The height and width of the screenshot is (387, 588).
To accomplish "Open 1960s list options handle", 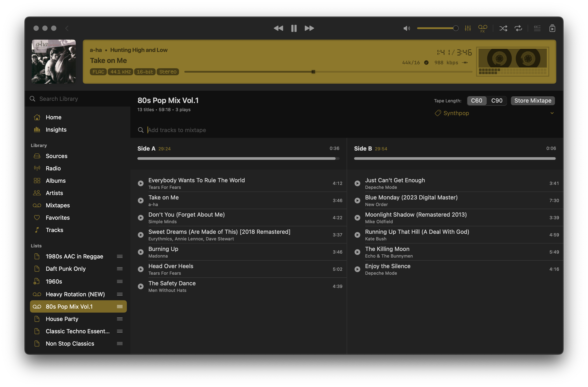I will point(120,281).
